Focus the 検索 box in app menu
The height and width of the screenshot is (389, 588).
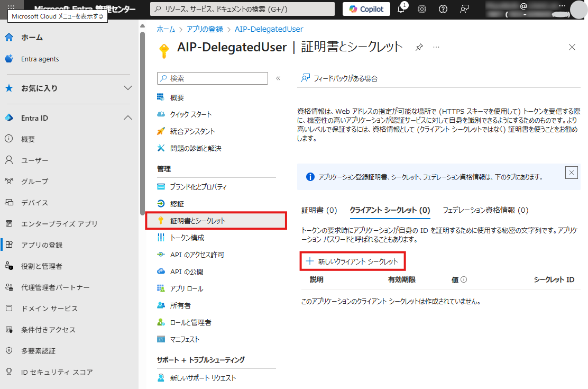(x=212, y=78)
